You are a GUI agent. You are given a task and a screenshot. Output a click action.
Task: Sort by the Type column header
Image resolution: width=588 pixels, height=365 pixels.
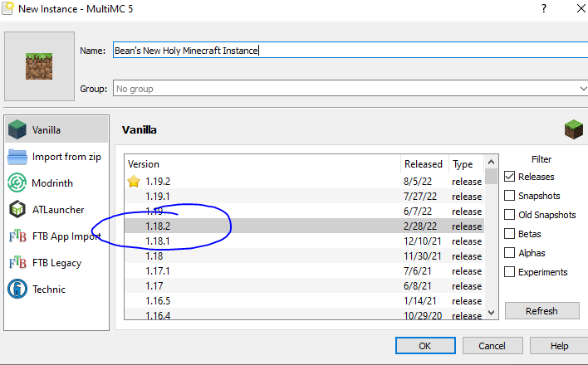pyautogui.click(x=466, y=163)
